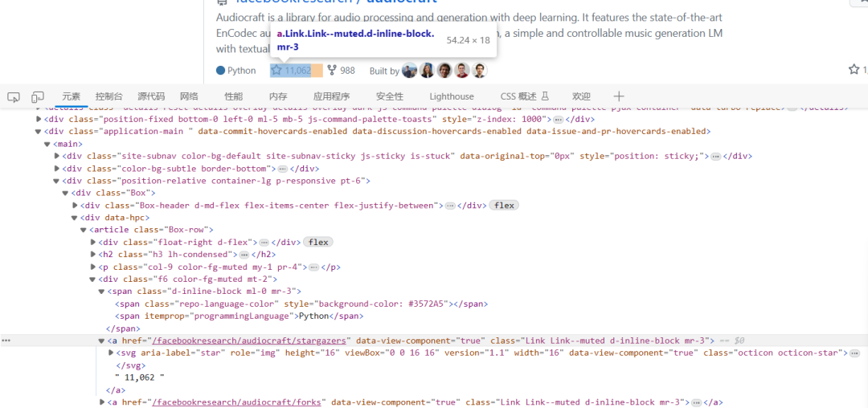Open the CSS 概述 tab
Viewport: 868px width, 408px height.
(524, 96)
